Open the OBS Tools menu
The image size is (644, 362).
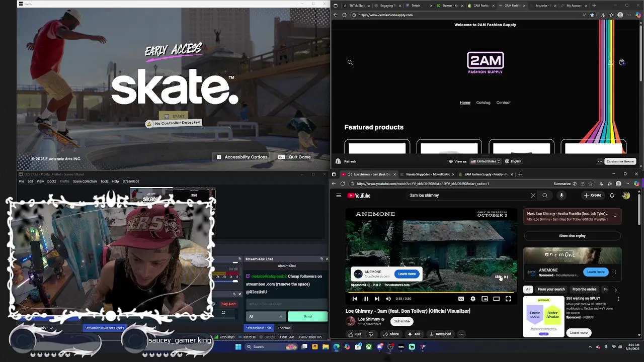(x=104, y=182)
